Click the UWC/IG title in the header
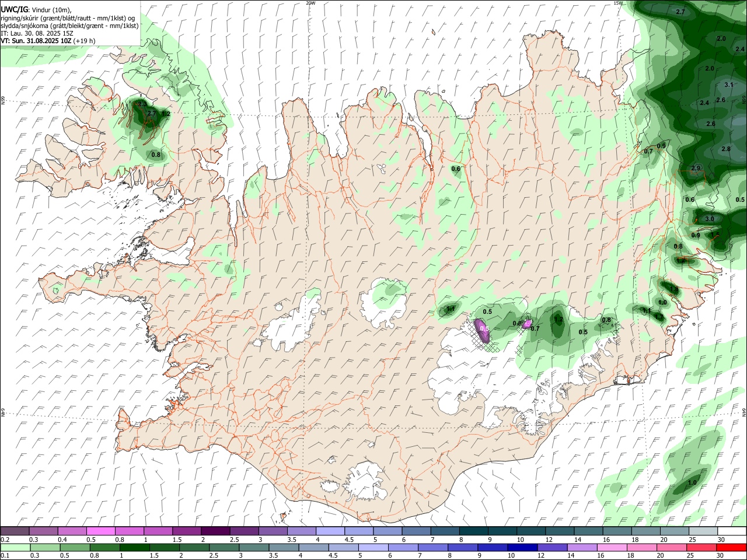Viewport: 747px width, 560px height. 14,9
